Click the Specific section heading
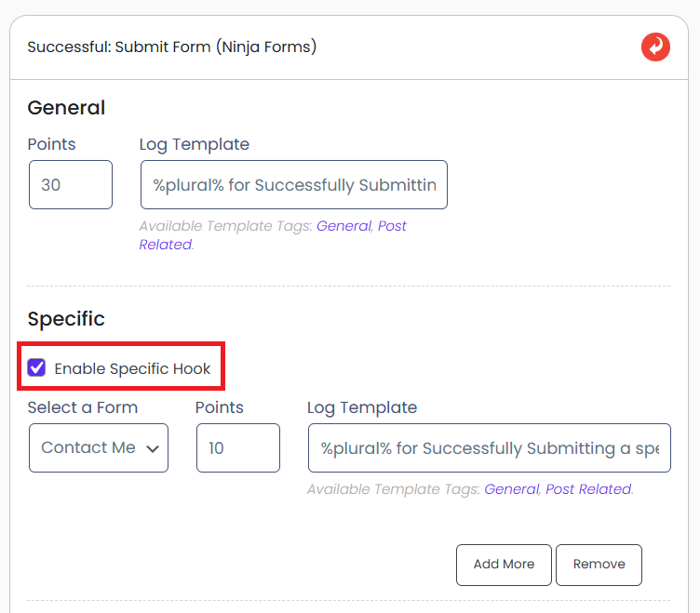The width and height of the screenshot is (700, 613). tap(66, 319)
